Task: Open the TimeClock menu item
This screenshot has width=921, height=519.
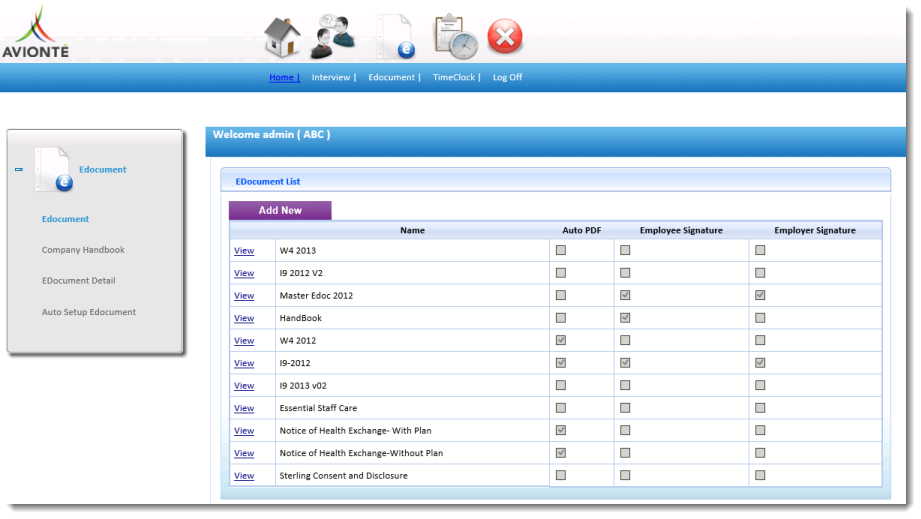Action: point(456,77)
